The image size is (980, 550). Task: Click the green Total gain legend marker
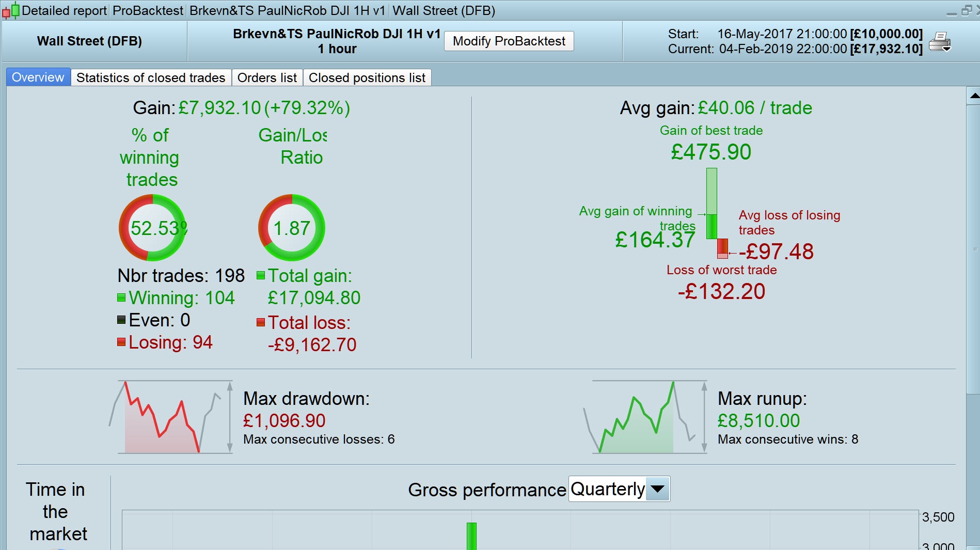(x=261, y=275)
